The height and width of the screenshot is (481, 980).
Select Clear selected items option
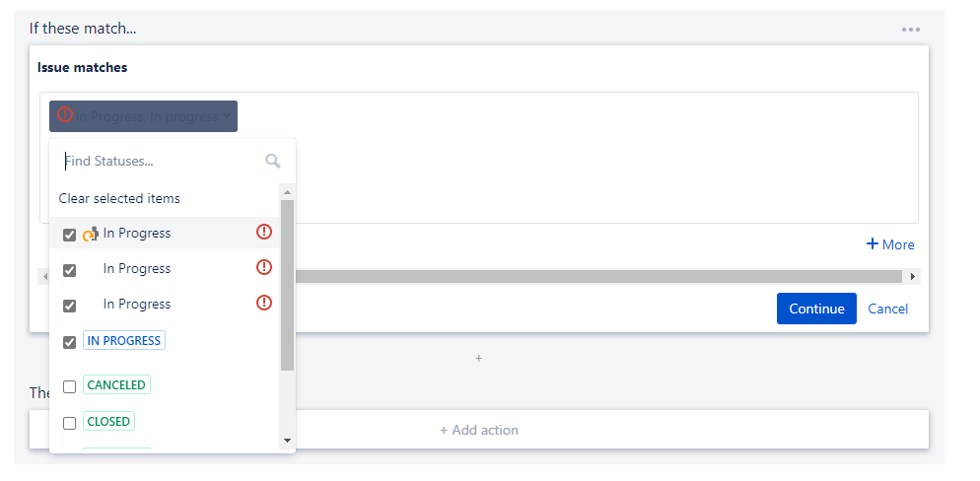point(119,199)
